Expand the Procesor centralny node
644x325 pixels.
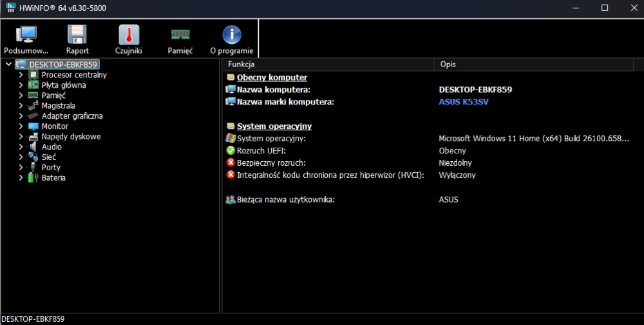21,75
